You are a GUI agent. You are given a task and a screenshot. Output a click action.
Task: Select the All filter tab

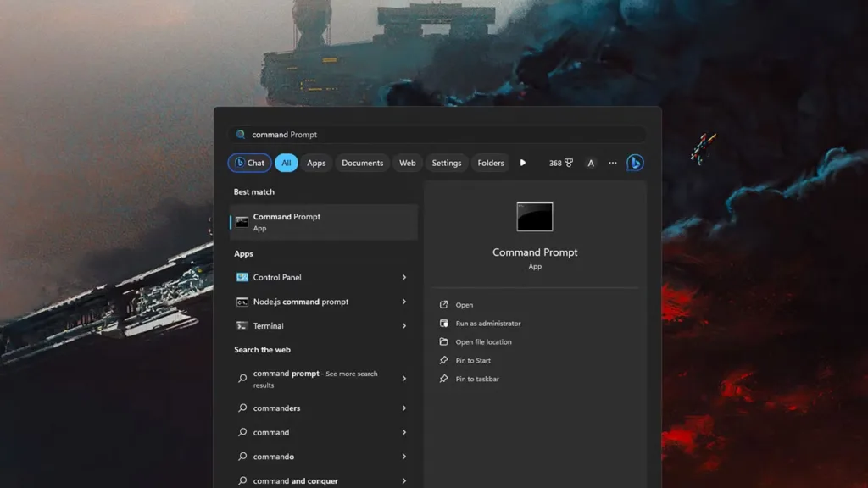coord(287,163)
